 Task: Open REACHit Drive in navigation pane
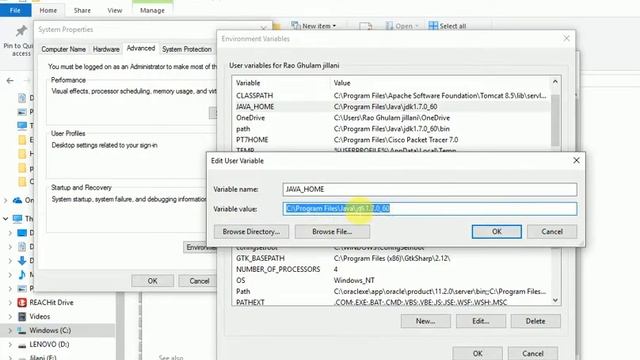[x=51, y=302]
